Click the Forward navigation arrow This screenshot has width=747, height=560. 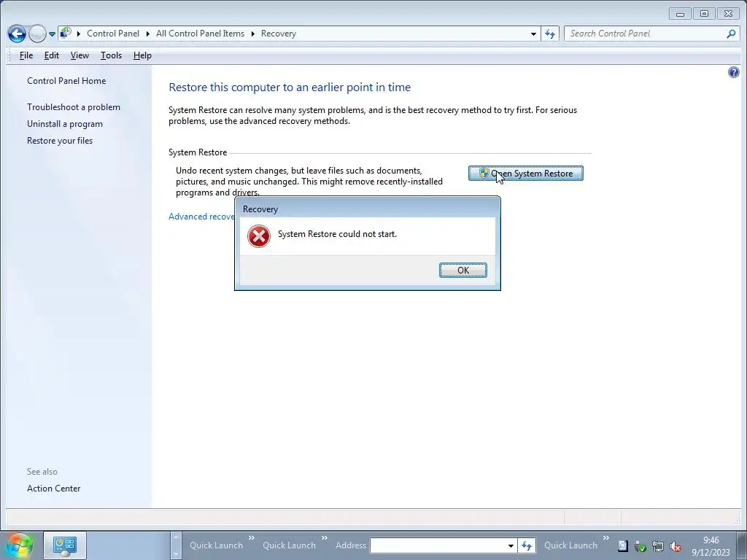37,34
